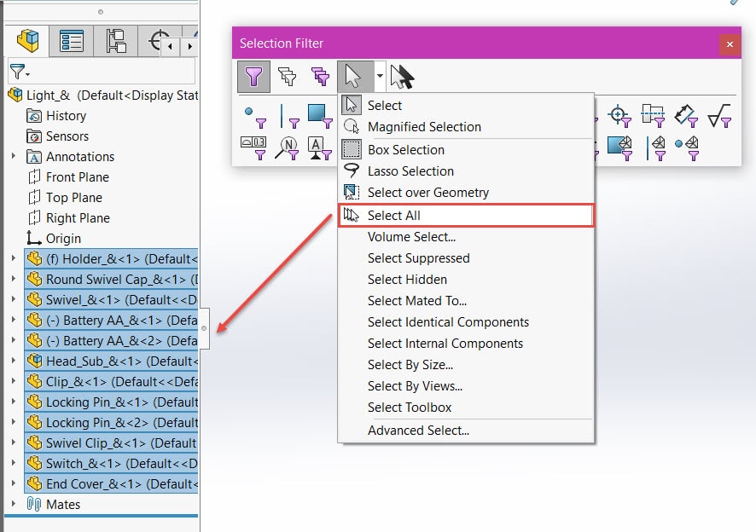Expand the Annotations folder

(14, 156)
